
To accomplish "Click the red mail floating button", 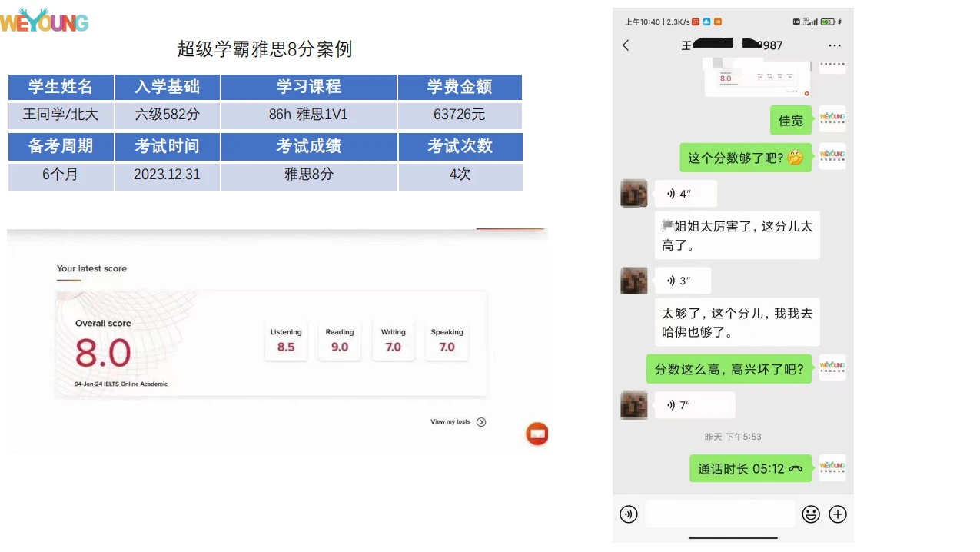I will [x=537, y=434].
